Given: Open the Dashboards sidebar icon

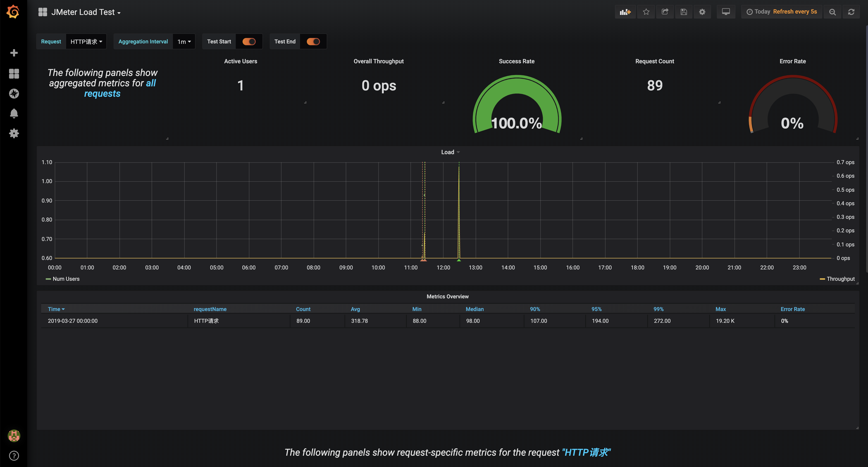Looking at the screenshot, I should [x=14, y=73].
